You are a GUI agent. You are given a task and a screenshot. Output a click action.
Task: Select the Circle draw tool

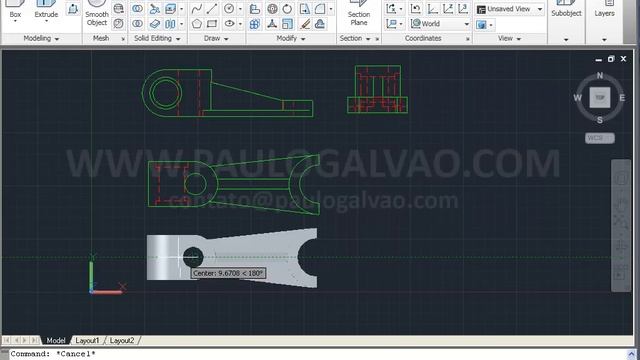point(229,9)
